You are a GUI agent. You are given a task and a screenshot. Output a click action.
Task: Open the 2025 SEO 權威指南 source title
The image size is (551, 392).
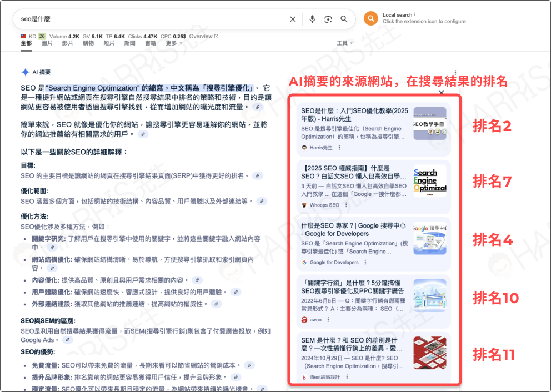tap(354, 172)
